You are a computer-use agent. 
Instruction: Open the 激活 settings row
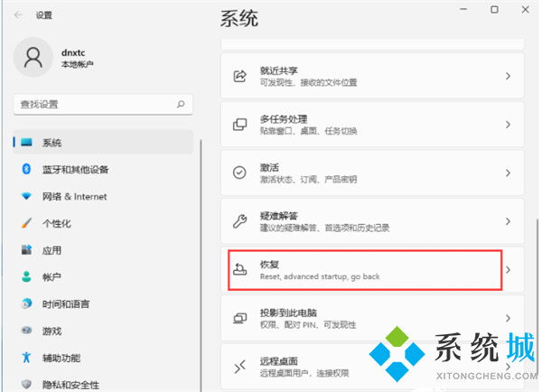pyautogui.click(x=372, y=173)
